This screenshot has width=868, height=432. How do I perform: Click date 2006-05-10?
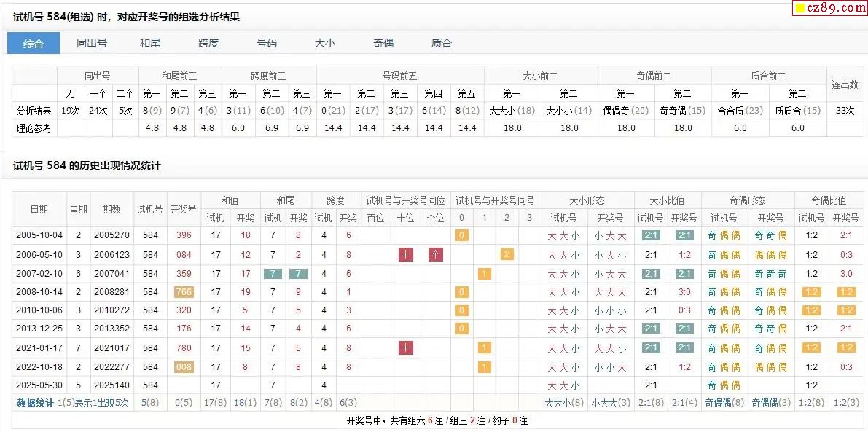39,255
